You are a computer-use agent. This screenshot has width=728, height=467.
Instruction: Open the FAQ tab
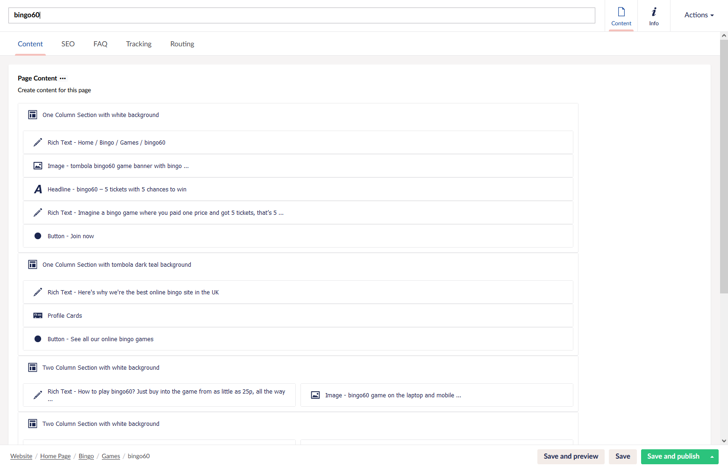(100, 44)
